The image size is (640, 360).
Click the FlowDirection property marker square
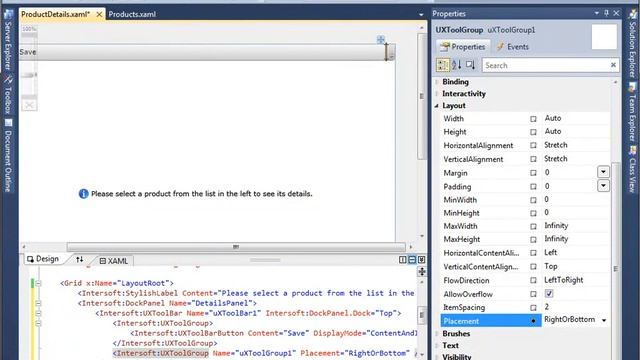pos(533,280)
